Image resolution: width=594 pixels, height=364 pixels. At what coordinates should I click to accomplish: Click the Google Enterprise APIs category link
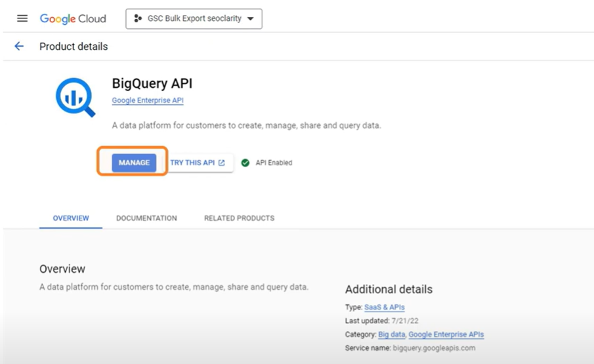(x=446, y=334)
